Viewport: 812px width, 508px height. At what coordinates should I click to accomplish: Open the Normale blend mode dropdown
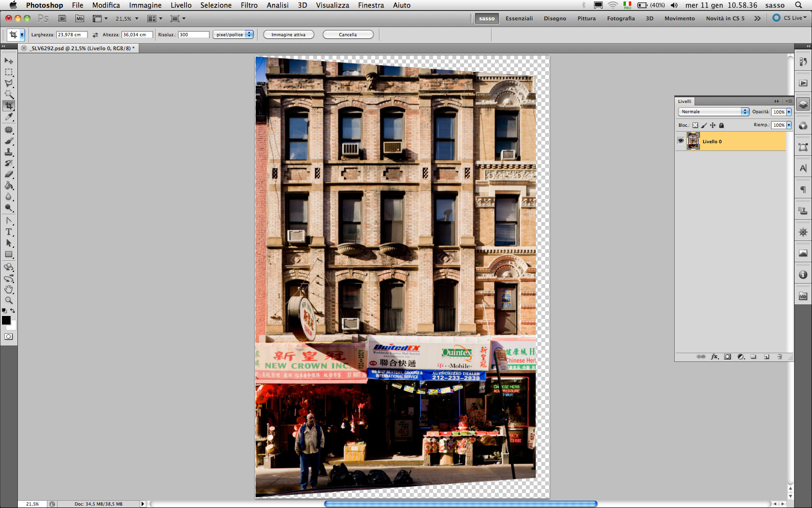click(713, 112)
